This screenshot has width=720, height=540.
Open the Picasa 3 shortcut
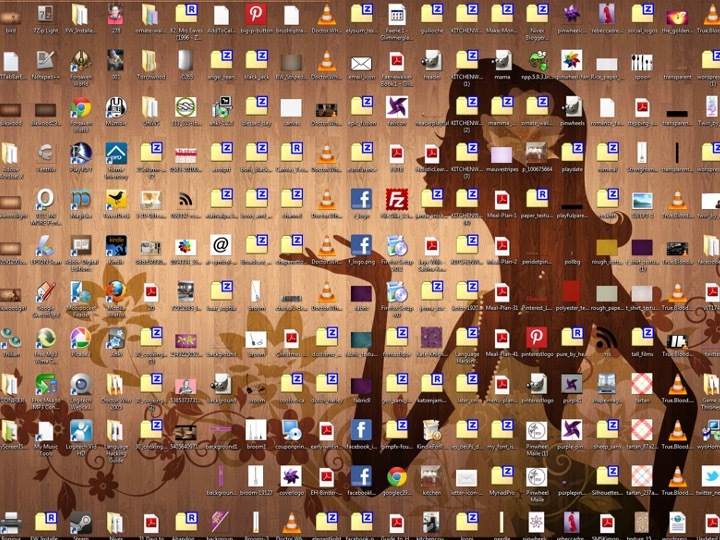pyautogui.click(x=81, y=338)
